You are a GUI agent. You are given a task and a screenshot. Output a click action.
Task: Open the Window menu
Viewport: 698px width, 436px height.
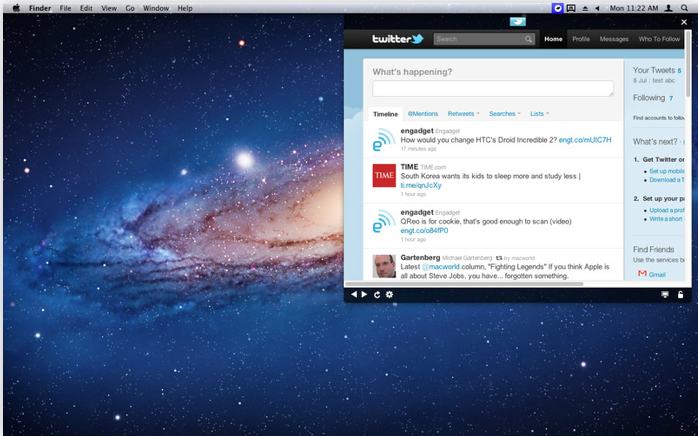156,8
